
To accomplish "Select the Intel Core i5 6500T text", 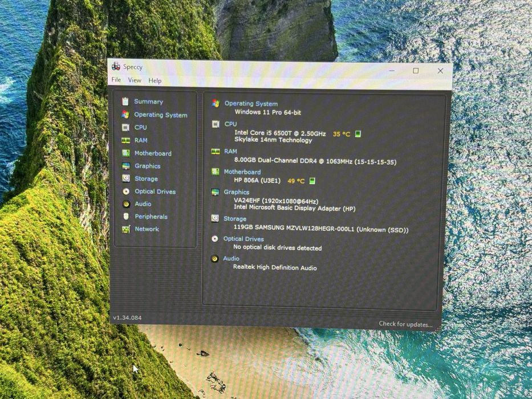I will (x=280, y=133).
